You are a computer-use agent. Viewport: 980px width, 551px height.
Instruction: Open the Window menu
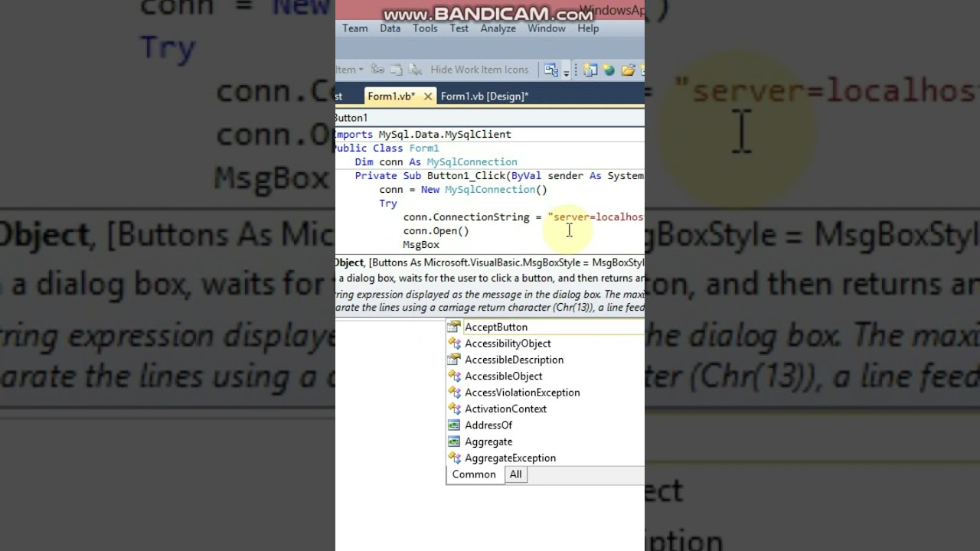[x=547, y=28]
